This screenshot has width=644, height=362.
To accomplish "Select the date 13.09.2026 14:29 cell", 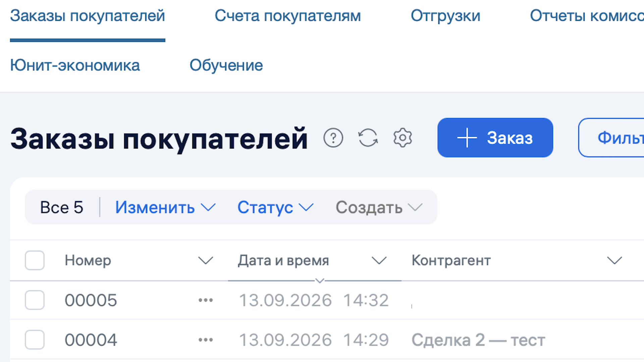I will pos(314,340).
